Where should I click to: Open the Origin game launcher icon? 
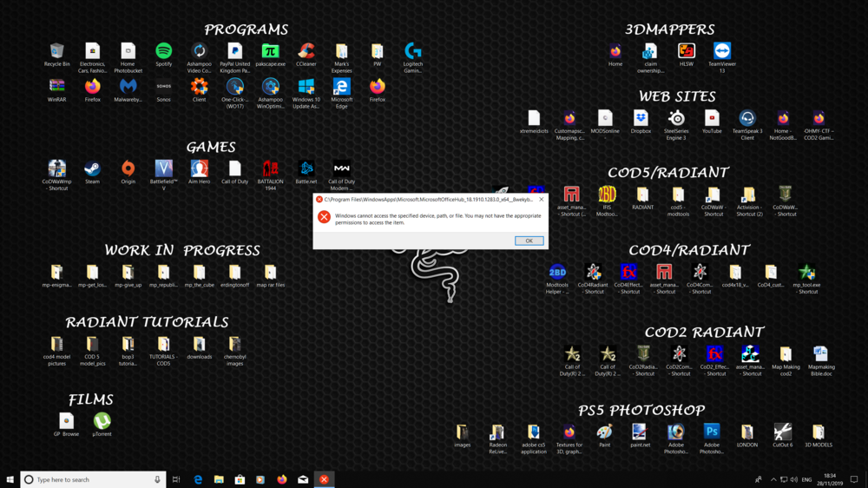coord(128,168)
